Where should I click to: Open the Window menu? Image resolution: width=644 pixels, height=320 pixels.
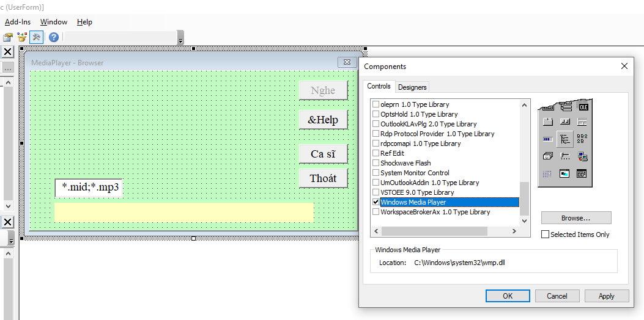point(54,22)
